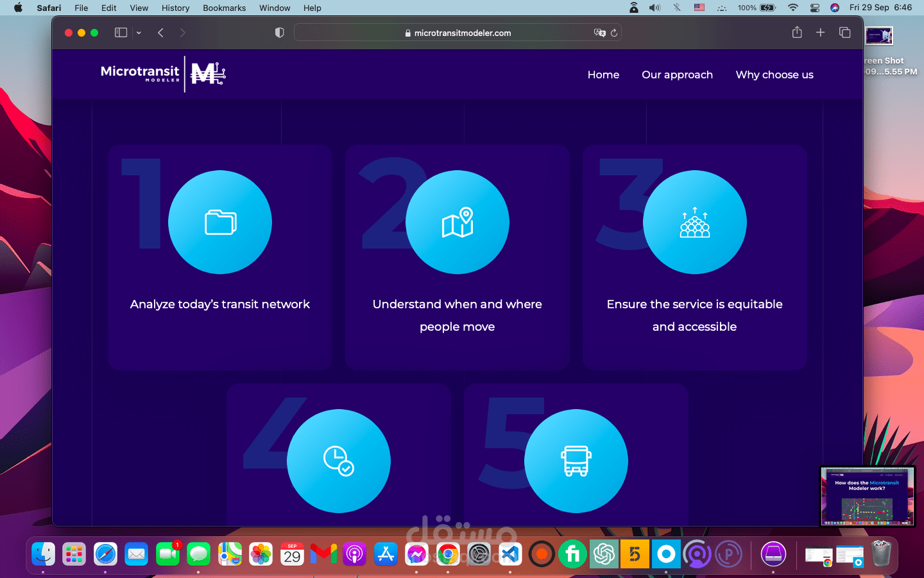Open Google Chrome from the Dock

click(x=448, y=554)
